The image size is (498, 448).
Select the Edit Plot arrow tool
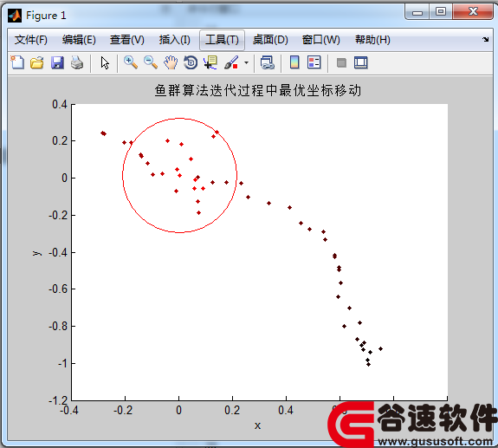(105, 62)
